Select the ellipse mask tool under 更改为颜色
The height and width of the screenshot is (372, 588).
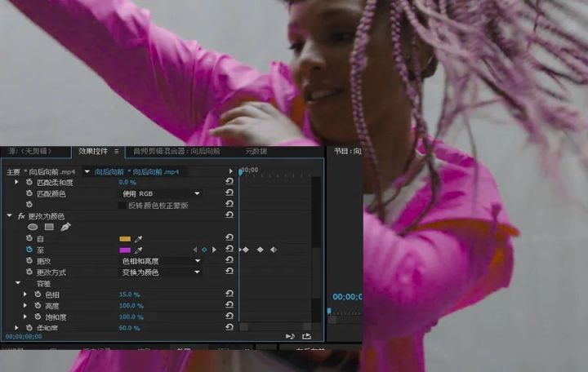(33, 227)
